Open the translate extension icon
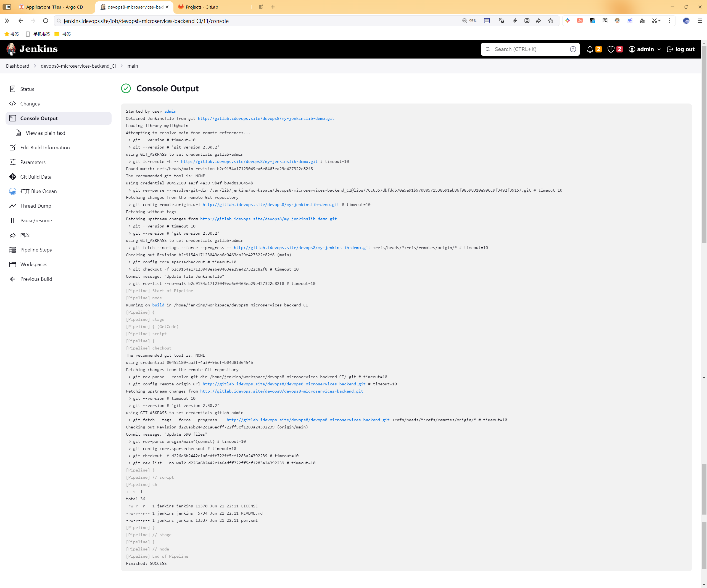707x588 pixels. pyautogui.click(x=502, y=21)
